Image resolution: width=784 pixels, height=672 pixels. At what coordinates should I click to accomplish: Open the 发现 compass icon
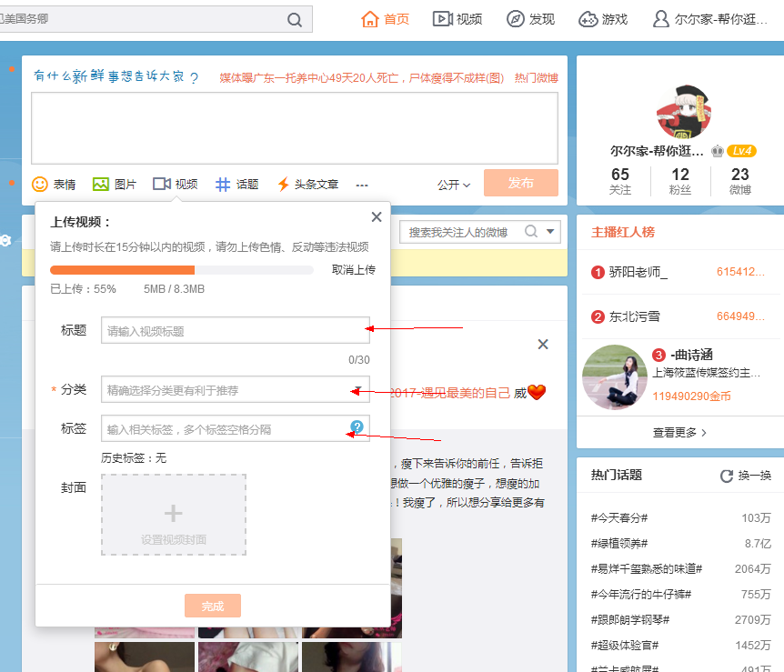516,18
